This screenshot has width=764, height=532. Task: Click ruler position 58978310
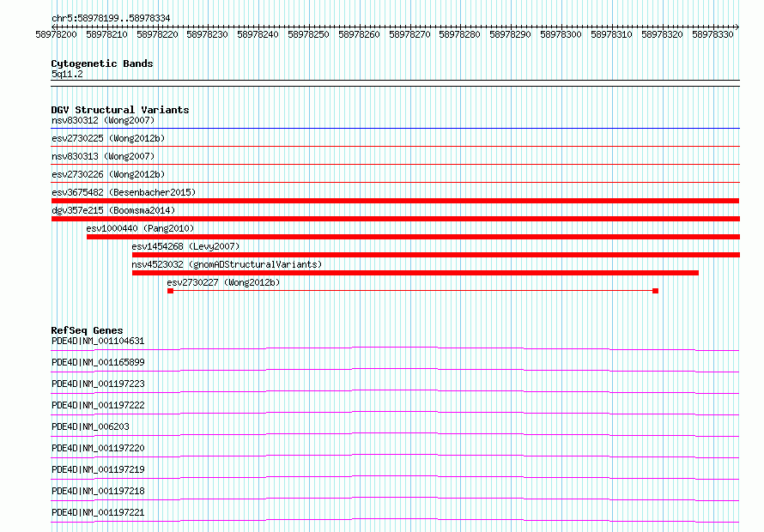point(611,34)
